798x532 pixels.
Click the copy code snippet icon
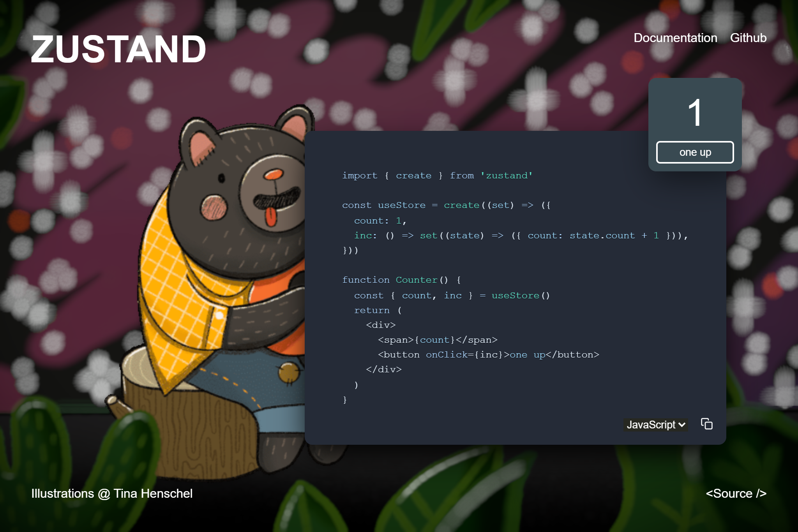click(x=707, y=424)
